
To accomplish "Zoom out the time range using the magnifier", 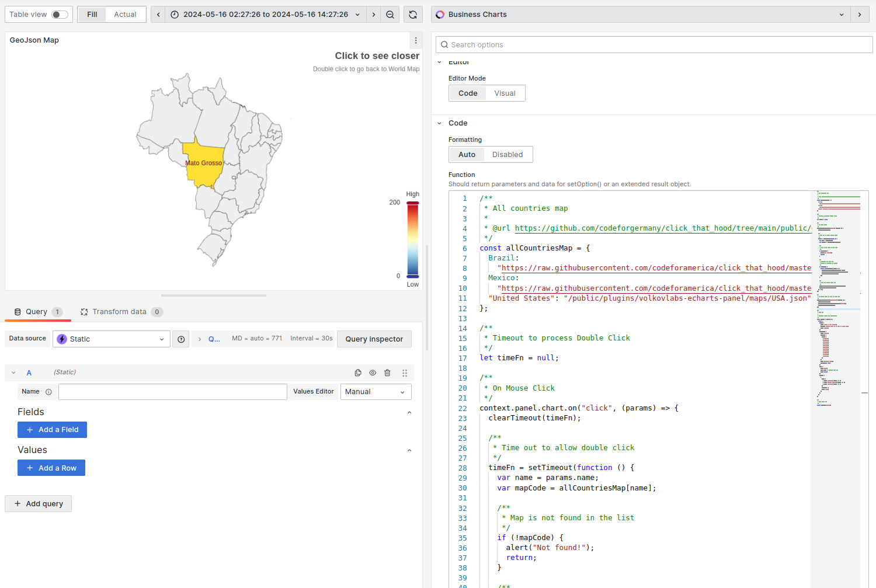I will click(x=390, y=14).
